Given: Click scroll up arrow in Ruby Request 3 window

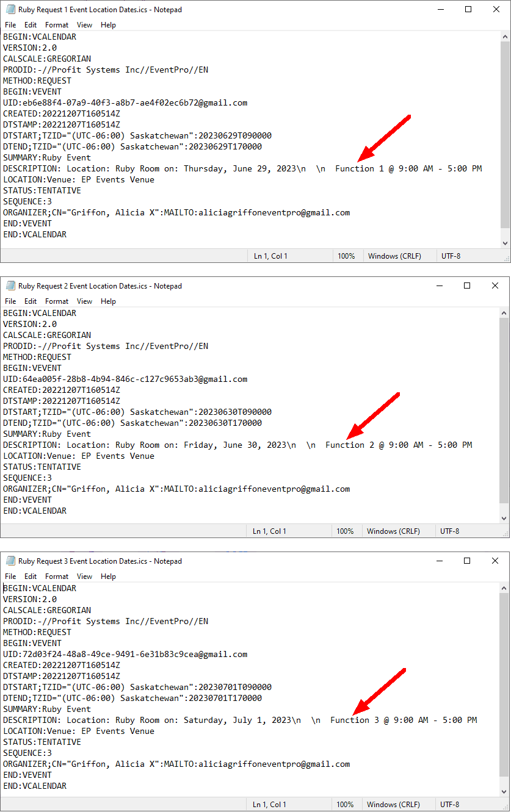Looking at the screenshot, I should coord(504,588).
